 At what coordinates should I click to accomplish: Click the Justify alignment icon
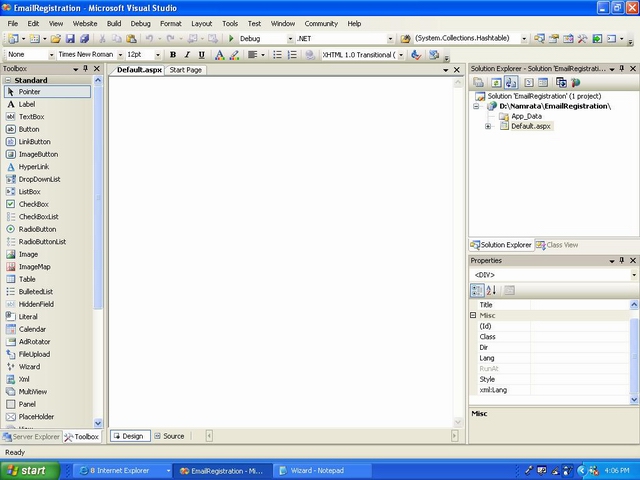[253, 55]
